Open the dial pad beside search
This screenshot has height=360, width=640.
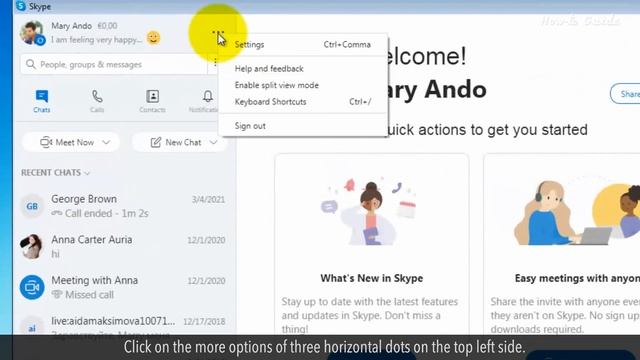(x=215, y=62)
